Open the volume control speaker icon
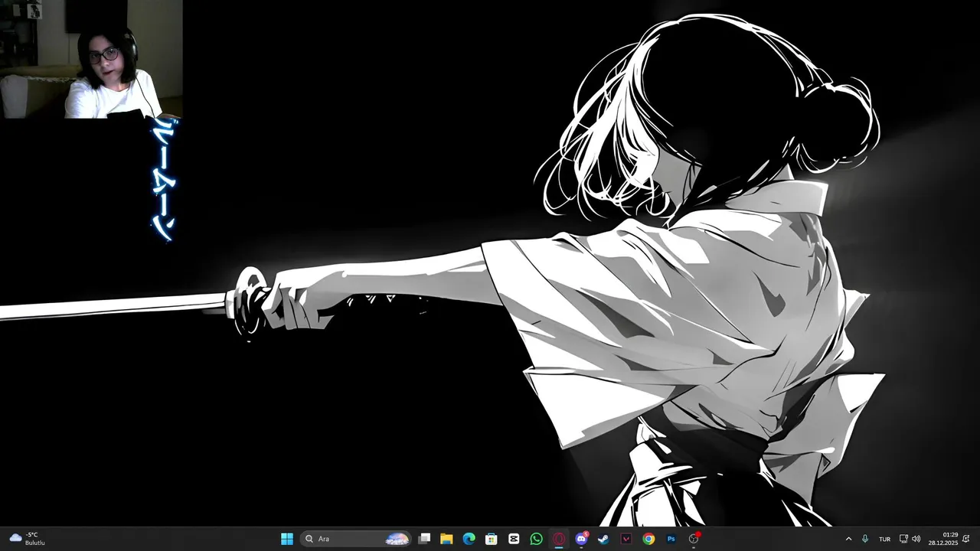Viewport: 980px width, 551px height. point(916,539)
